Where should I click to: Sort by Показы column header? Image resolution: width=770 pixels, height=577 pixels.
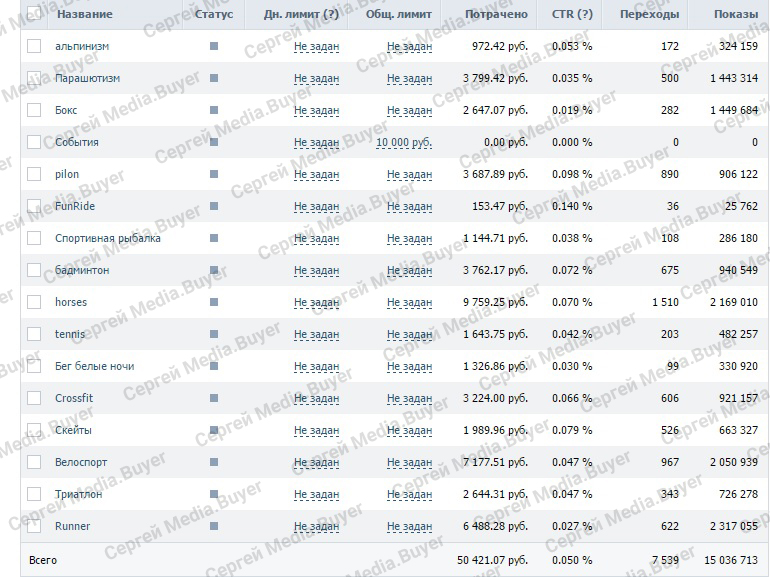tap(736, 14)
